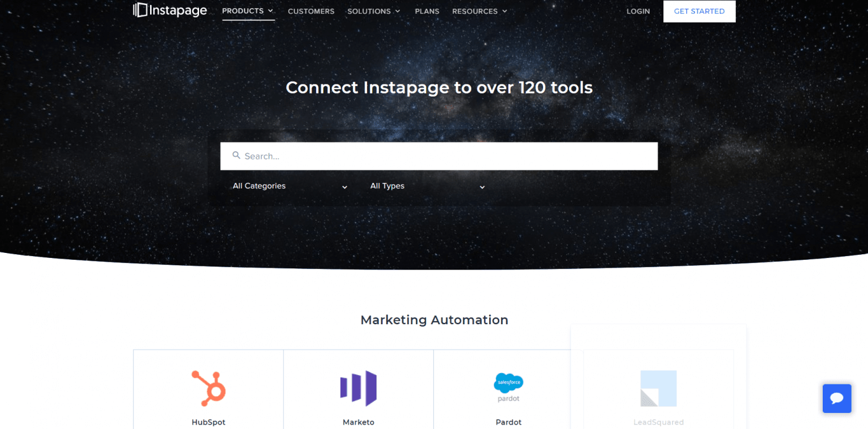
Task: Open the live chat widget
Action: click(x=837, y=399)
